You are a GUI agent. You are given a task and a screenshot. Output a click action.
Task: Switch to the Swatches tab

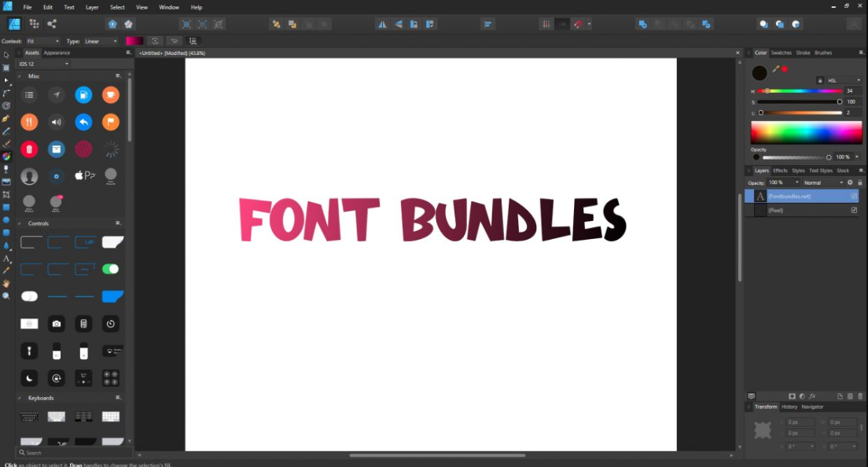(781, 53)
